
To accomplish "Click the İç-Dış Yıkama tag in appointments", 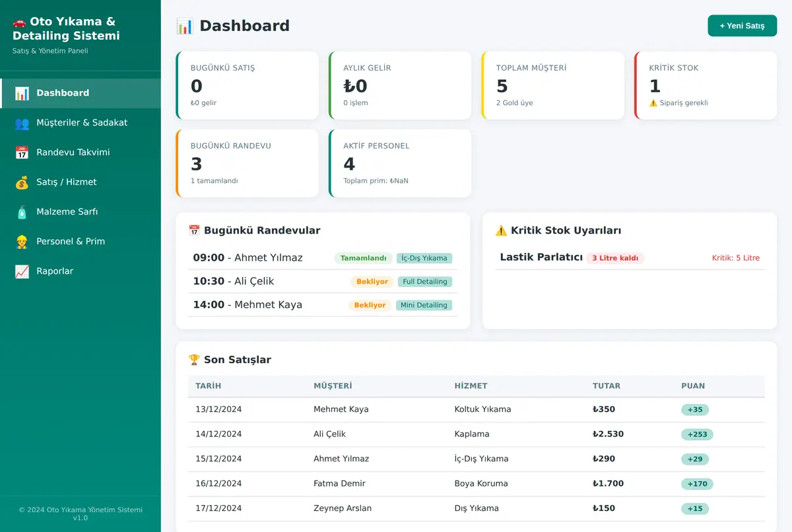I will pyautogui.click(x=425, y=258).
